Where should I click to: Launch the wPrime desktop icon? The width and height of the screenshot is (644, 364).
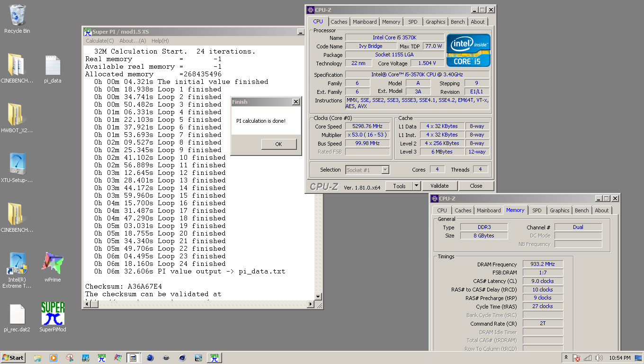pos(53,267)
